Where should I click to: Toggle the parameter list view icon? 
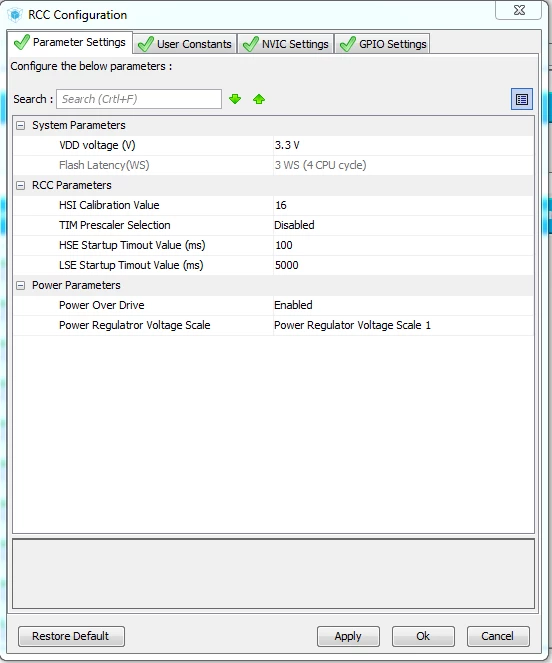(522, 99)
